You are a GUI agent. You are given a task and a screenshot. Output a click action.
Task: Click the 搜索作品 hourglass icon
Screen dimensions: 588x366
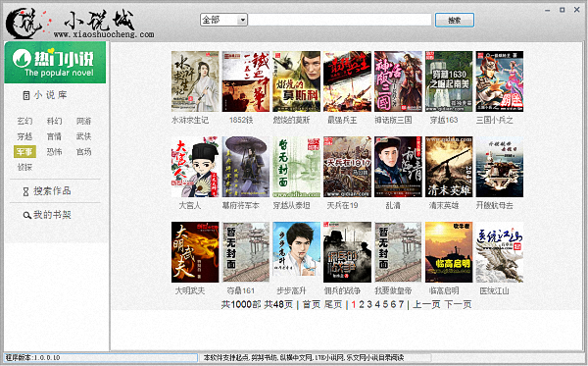(x=25, y=191)
